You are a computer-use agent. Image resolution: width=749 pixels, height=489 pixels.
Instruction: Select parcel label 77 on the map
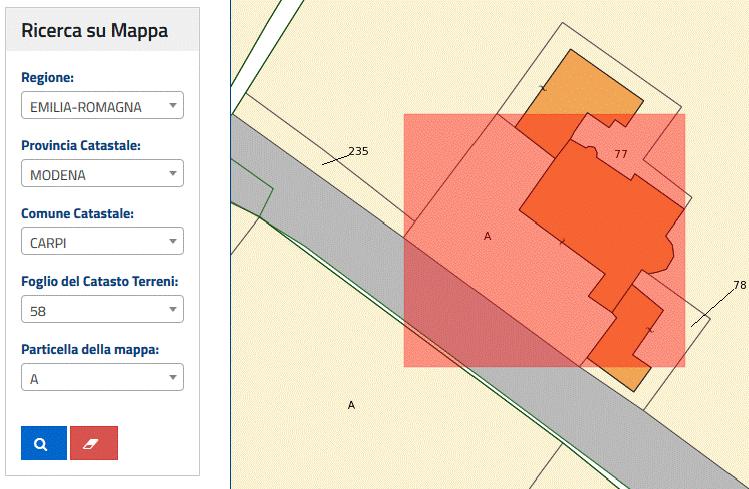[x=621, y=154]
